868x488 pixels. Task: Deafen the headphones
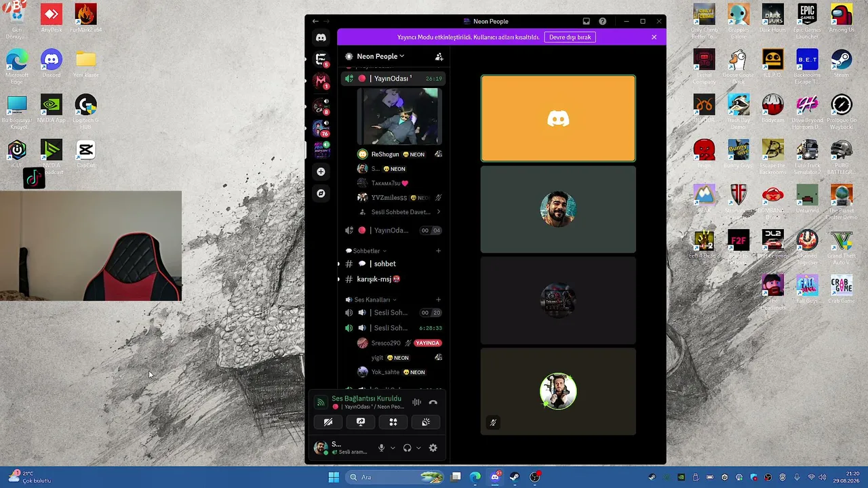click(x=407, y=448)
